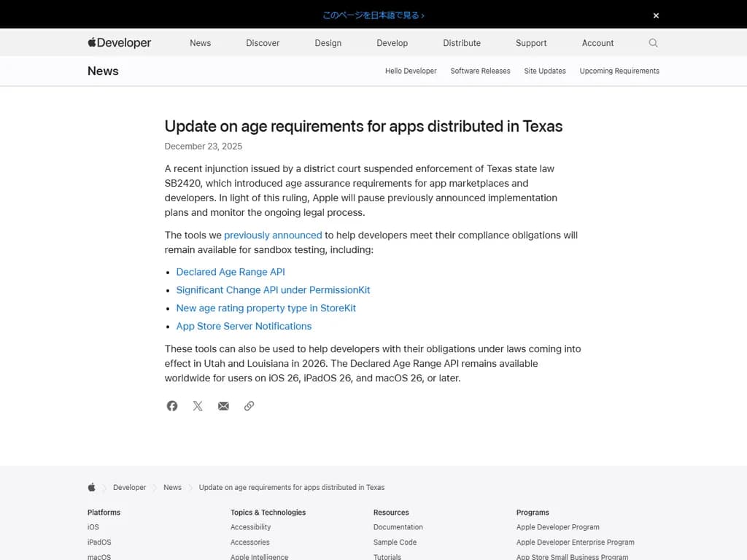Follow the Declared Age Range API link
The image size is (747, 560).
231,272
